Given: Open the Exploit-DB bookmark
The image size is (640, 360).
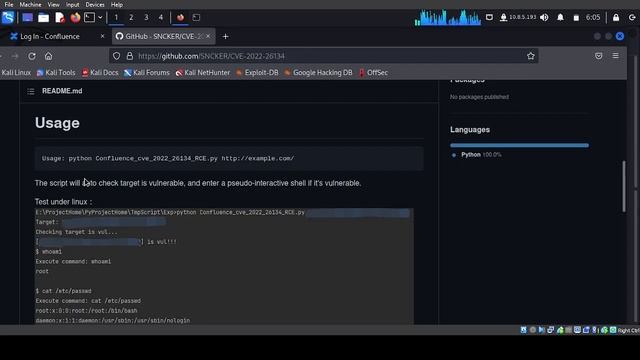Looking at the screenshot, I should pos(257,73).
